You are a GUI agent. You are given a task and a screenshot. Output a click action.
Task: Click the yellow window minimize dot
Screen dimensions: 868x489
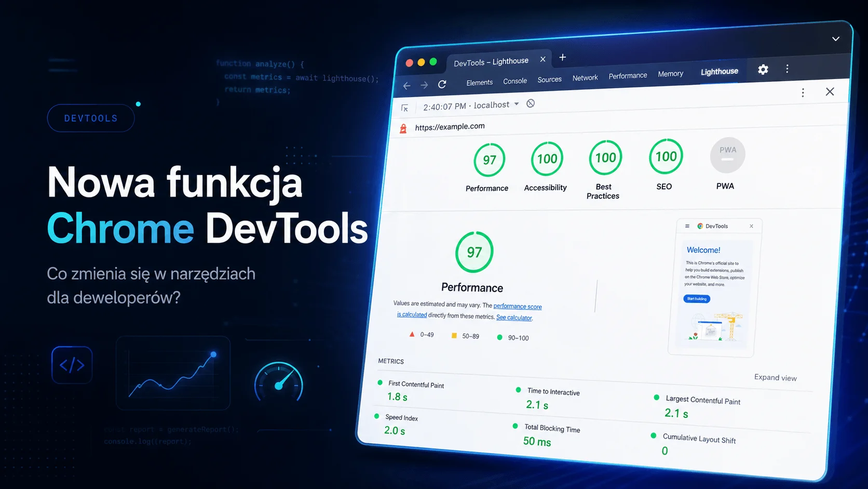[x=421, y=62]
